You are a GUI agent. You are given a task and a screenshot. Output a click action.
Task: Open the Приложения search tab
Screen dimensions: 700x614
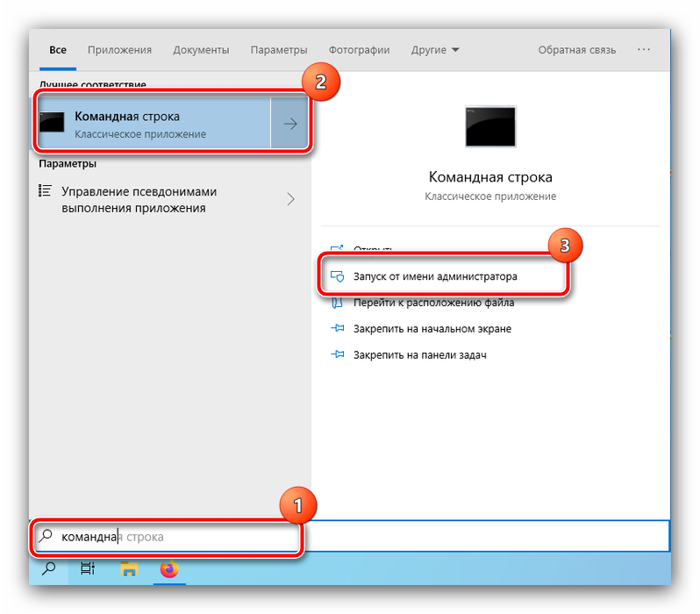tap(119, 50)
